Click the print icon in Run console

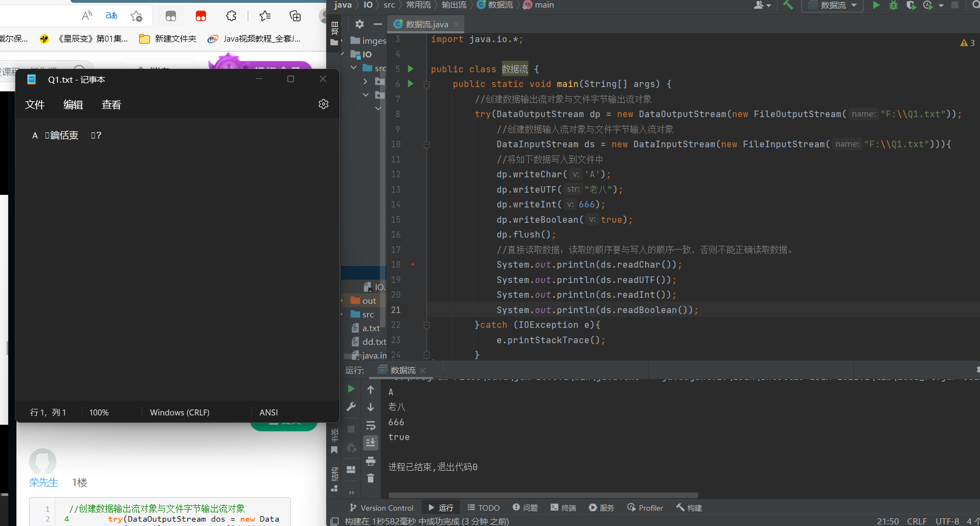point(371,461)
